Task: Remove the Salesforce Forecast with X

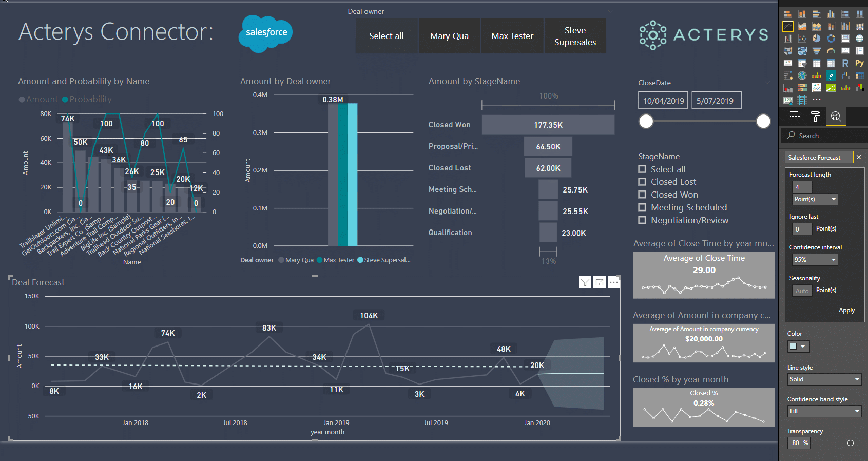Action: click(859, 157)
